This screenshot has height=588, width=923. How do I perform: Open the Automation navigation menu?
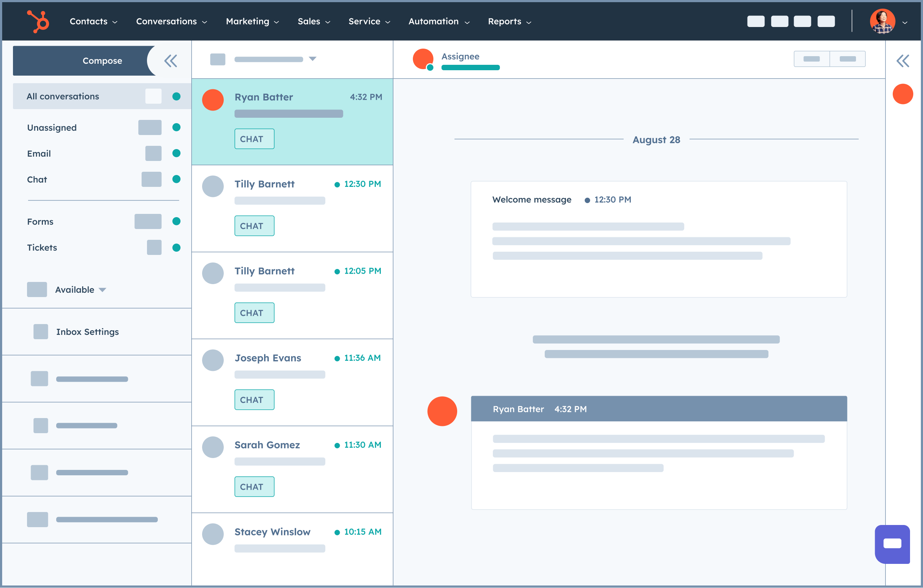click(438, 21)
